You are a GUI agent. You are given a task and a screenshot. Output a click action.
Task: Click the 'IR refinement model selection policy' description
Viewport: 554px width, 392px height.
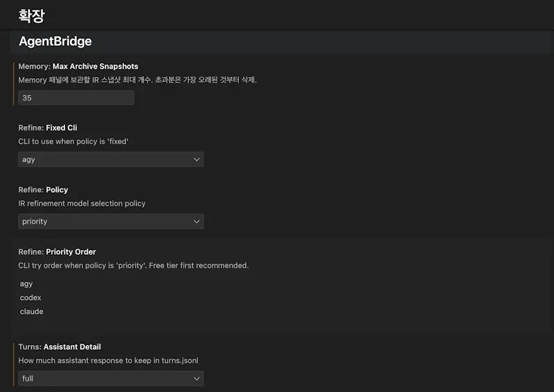pyautogui.click(x=82, y=204)
